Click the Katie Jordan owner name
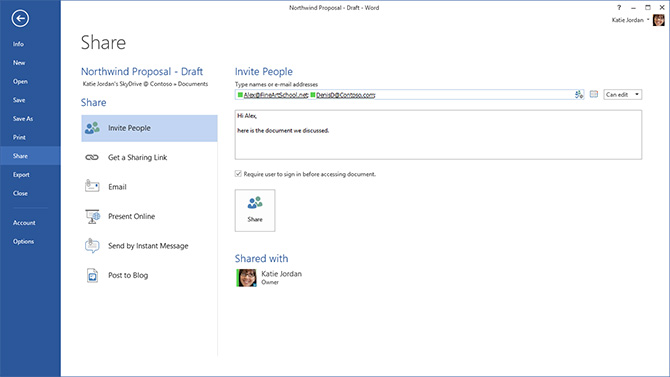Screen dimensions: 670x377 (282, 274)
